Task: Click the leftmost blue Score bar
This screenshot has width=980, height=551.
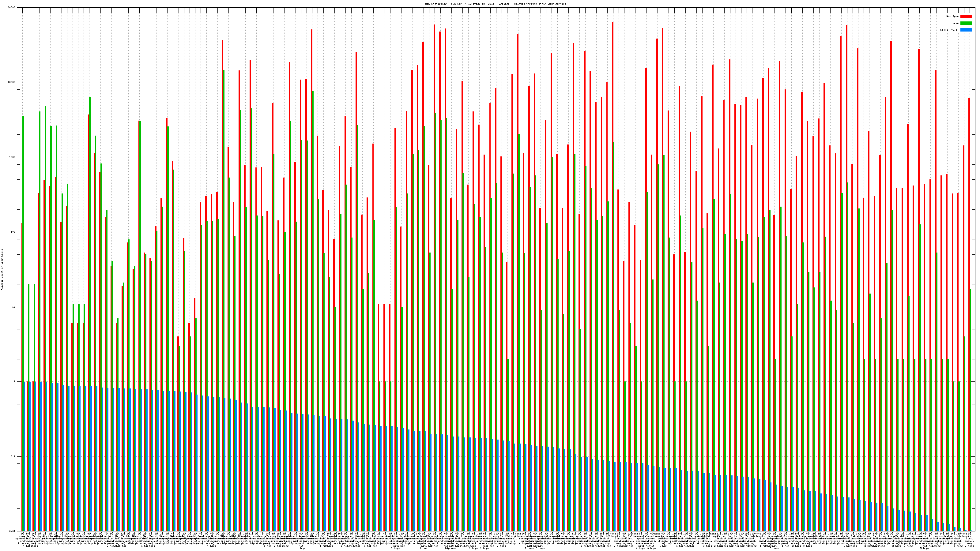Action: pos(24,456)
